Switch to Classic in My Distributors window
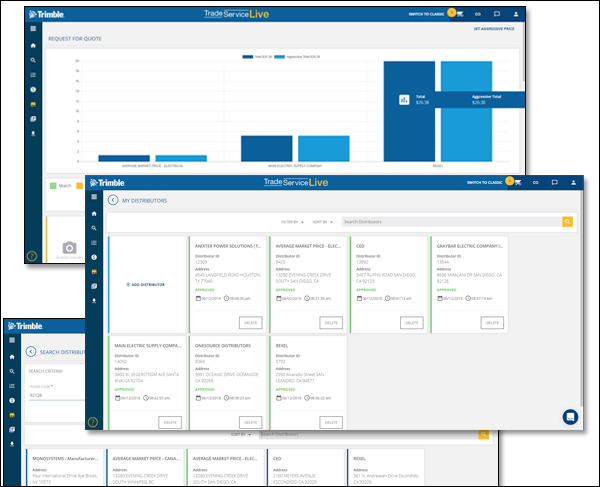Viewport: 600px width, 487px height. click(x=484, y=182)
